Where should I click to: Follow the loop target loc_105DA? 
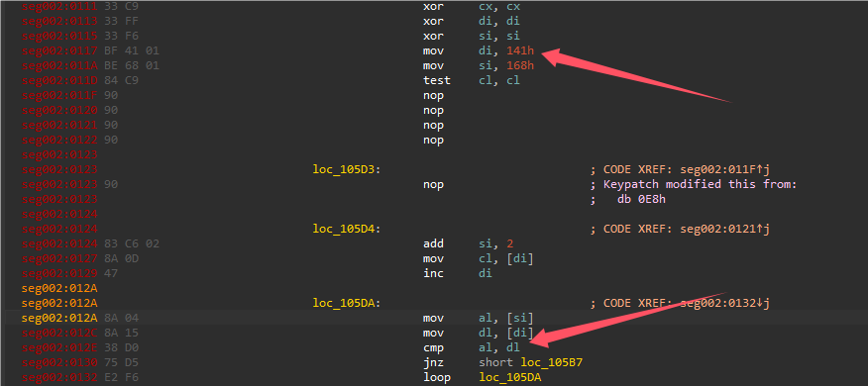[510, 377]
